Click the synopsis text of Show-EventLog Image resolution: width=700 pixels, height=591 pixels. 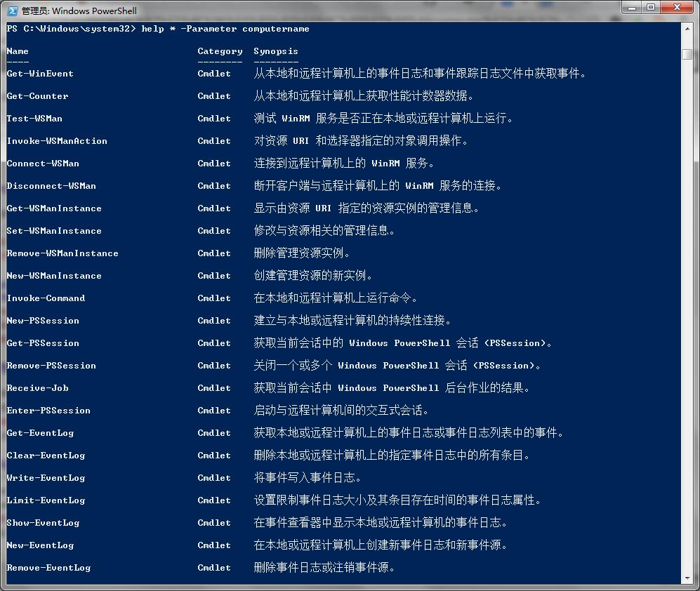(381, 523)
